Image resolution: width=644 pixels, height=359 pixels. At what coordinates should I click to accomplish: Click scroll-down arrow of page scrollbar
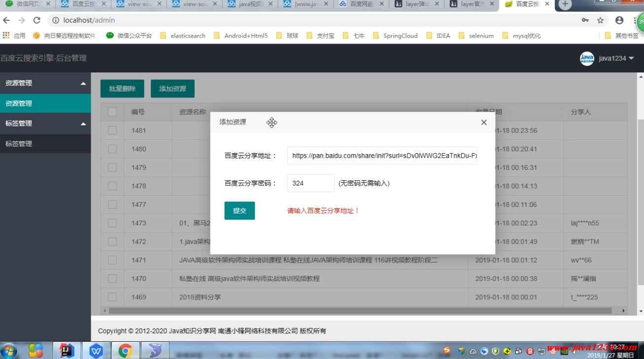pos(641,311)
